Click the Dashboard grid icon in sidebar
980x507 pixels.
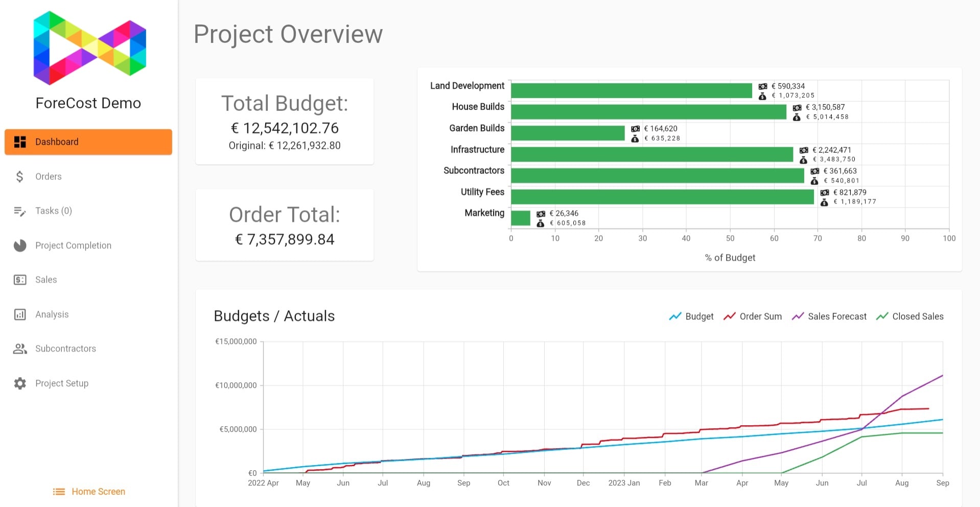pos(20,142)
